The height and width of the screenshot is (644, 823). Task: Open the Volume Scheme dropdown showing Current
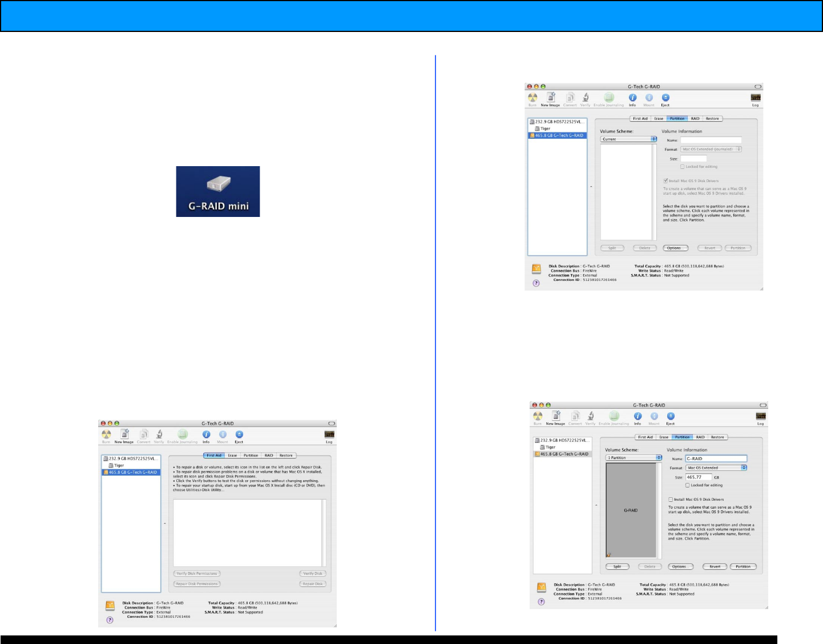pos(628,139)
